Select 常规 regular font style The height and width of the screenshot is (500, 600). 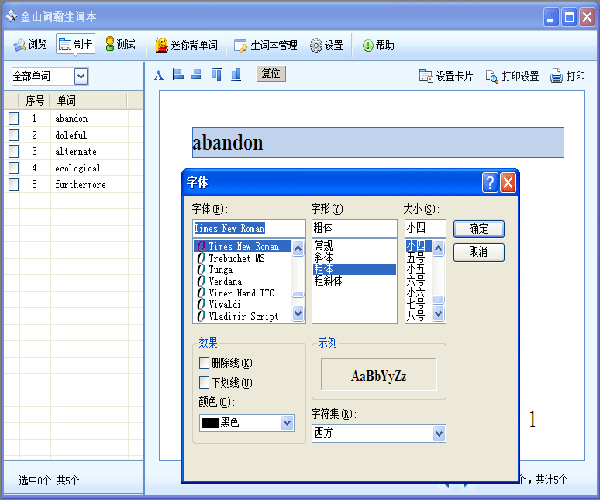pyautogui.click(x=354, y=246)
